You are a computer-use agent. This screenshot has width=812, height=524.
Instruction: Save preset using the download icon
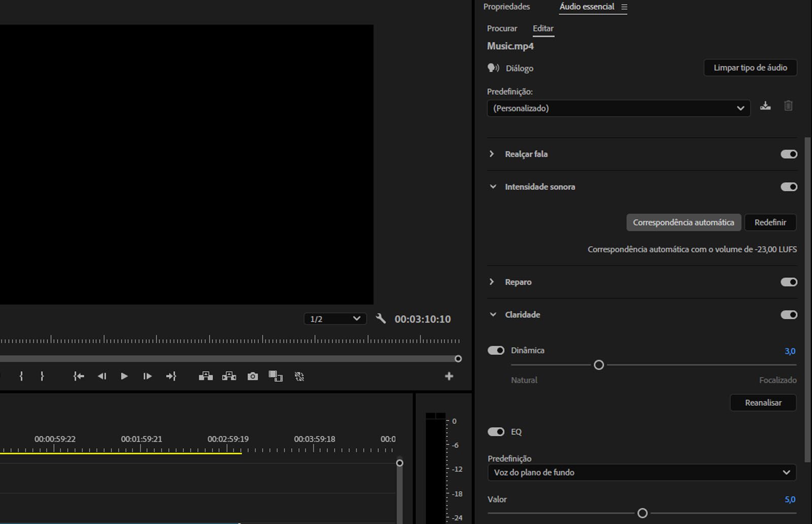(765, 106)
